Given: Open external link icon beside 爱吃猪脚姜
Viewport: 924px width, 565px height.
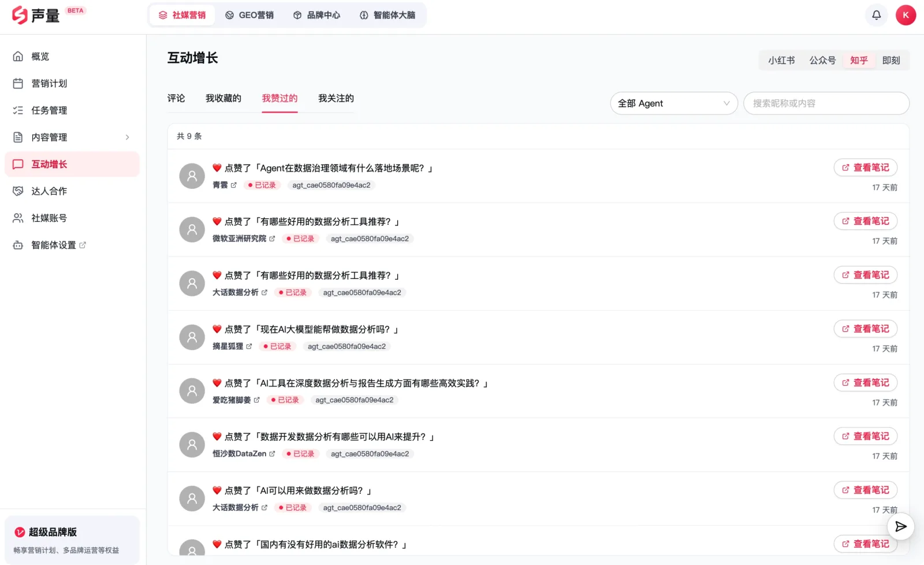Looking at the screenshot, I should click(x=256, y=400).
